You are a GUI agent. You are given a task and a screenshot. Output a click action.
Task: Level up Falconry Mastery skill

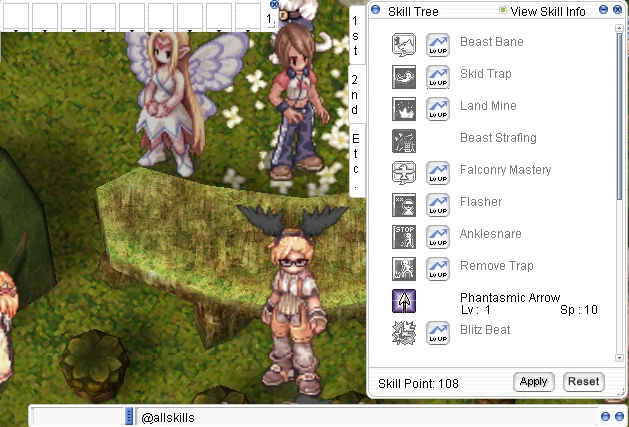tap(438, 173)
